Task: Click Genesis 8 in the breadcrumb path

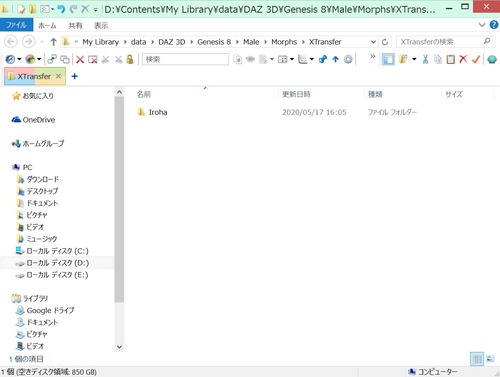Action: [214, 42]
